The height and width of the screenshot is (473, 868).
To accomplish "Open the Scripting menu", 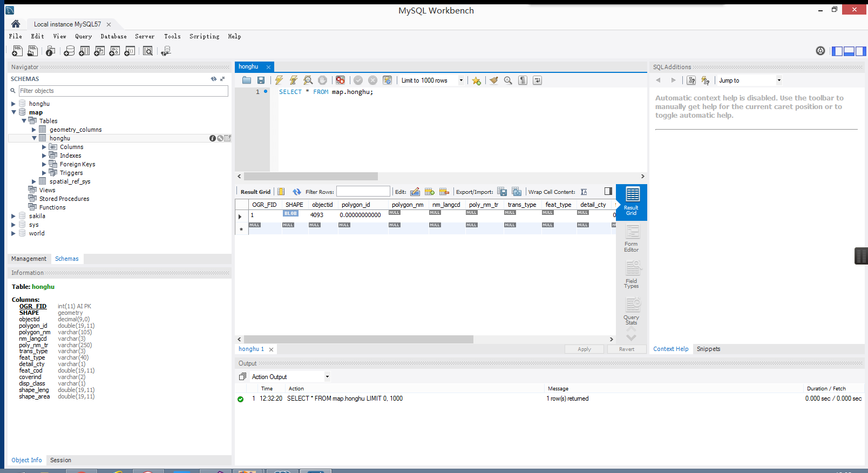I will click(x=204, y=37).
